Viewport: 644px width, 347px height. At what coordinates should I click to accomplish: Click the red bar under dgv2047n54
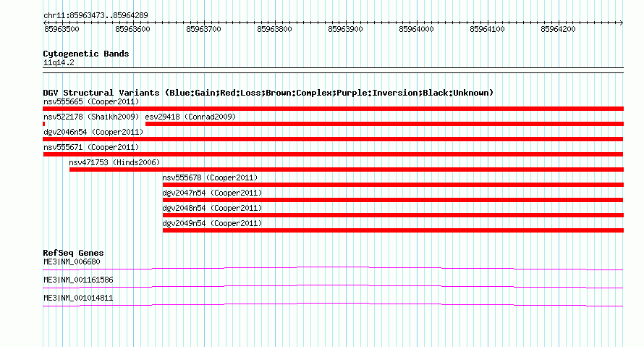point(393,200)
